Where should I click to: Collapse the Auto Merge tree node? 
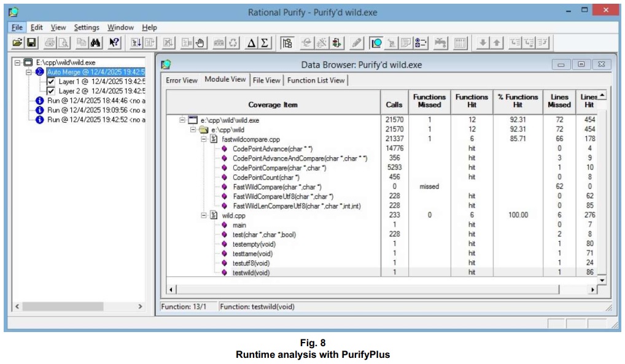[x=28, y=72]
